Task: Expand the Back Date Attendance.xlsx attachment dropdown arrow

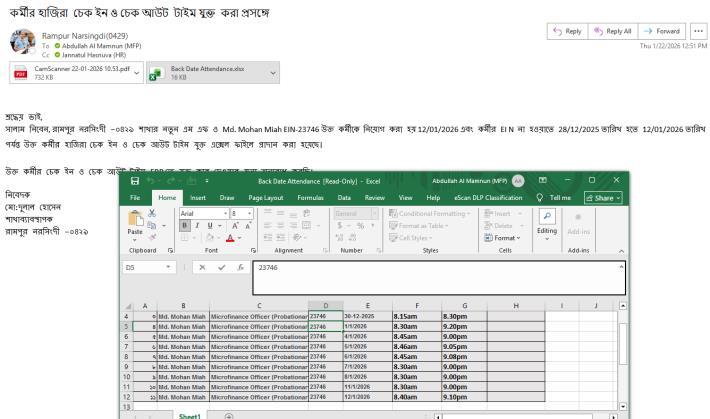Action: click(x=274, y=73)
